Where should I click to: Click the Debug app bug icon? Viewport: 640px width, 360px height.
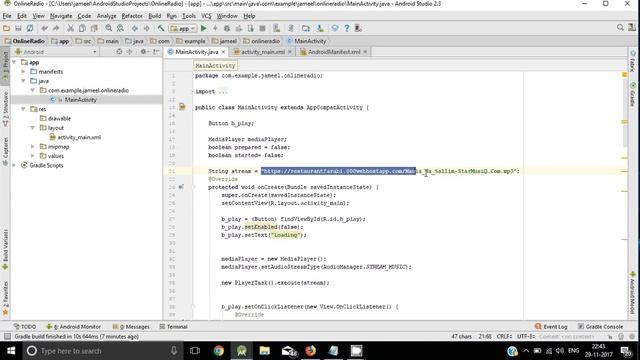pos(227,28)
